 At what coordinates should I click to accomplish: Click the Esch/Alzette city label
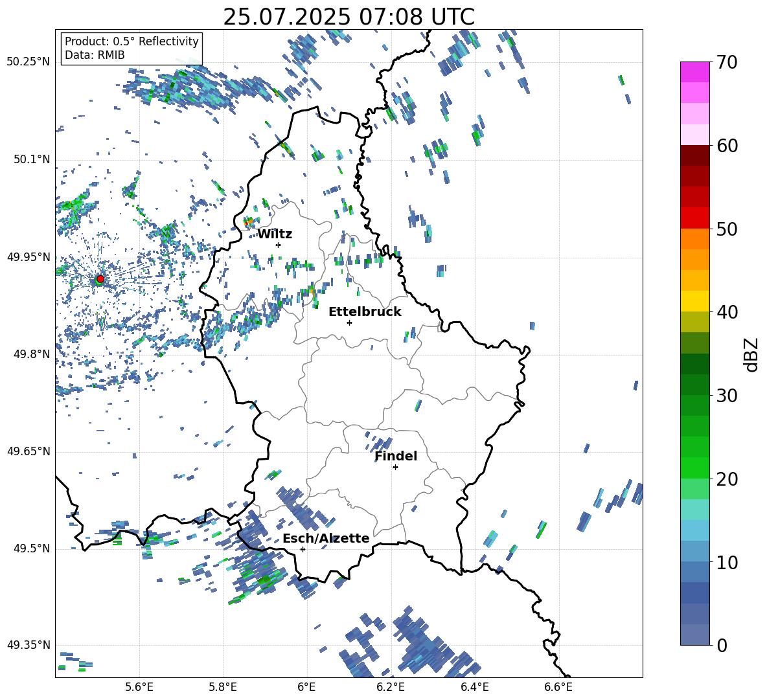pos(326,539)
